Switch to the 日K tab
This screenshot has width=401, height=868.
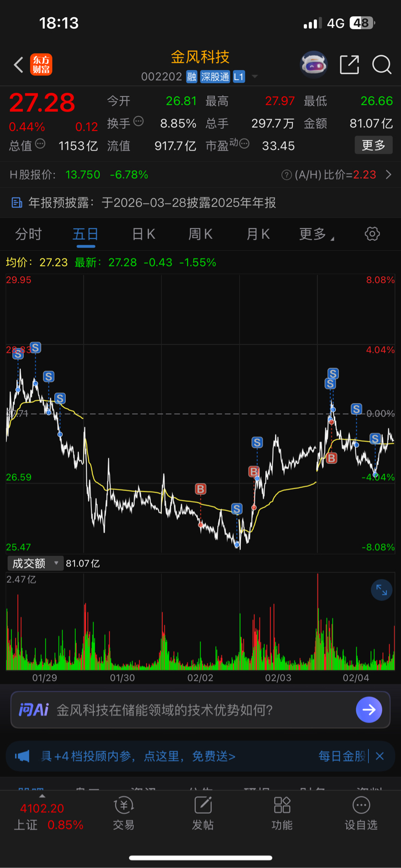coord(144,234)
